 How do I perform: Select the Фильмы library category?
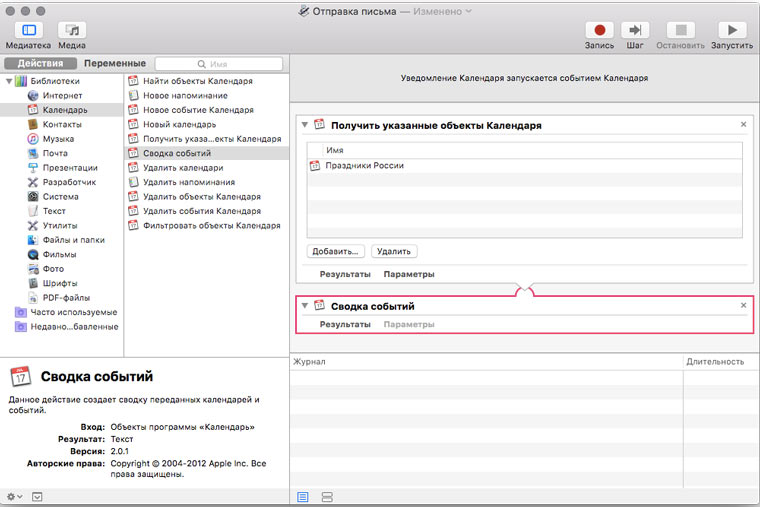coord(59,254)
